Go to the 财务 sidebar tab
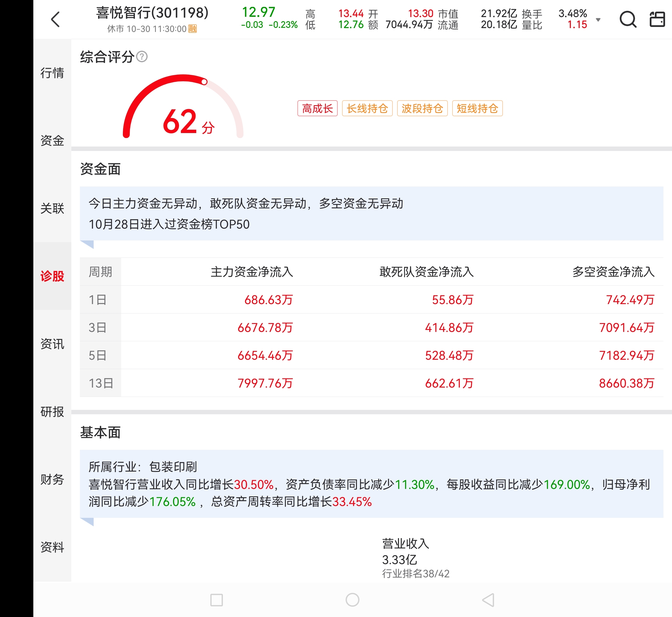 [x=52, y=480]
